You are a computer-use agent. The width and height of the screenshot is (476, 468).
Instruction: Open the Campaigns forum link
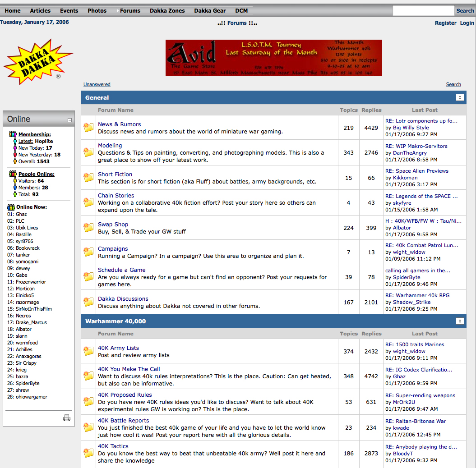click(x=113, y=248)
